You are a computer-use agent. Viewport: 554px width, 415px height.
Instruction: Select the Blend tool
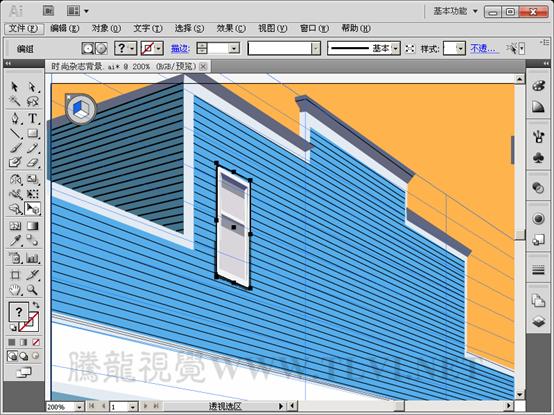point(32,241)
